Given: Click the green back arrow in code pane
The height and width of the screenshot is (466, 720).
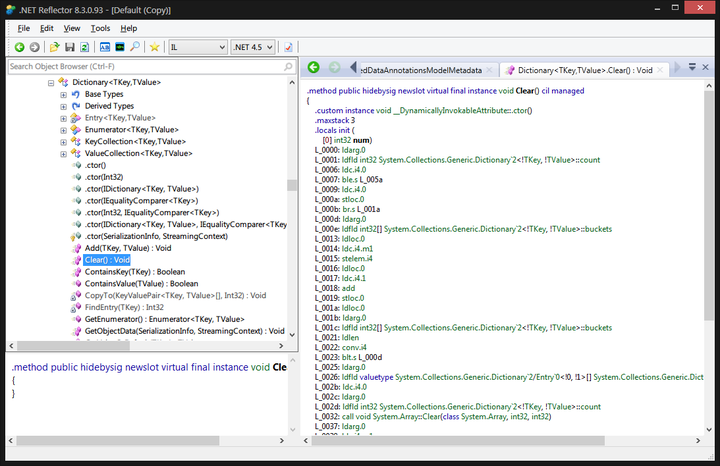Looking at the screenshot, I should (313, 68).
